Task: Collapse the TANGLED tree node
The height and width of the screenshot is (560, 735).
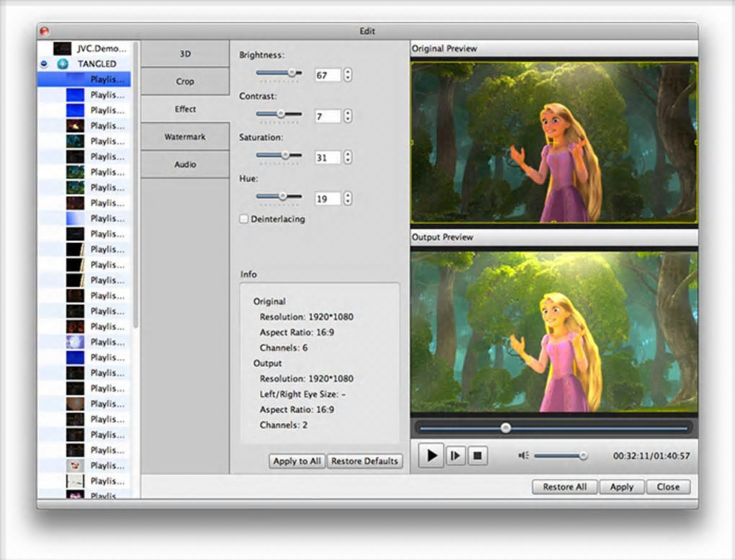Action: click(44, 63)
